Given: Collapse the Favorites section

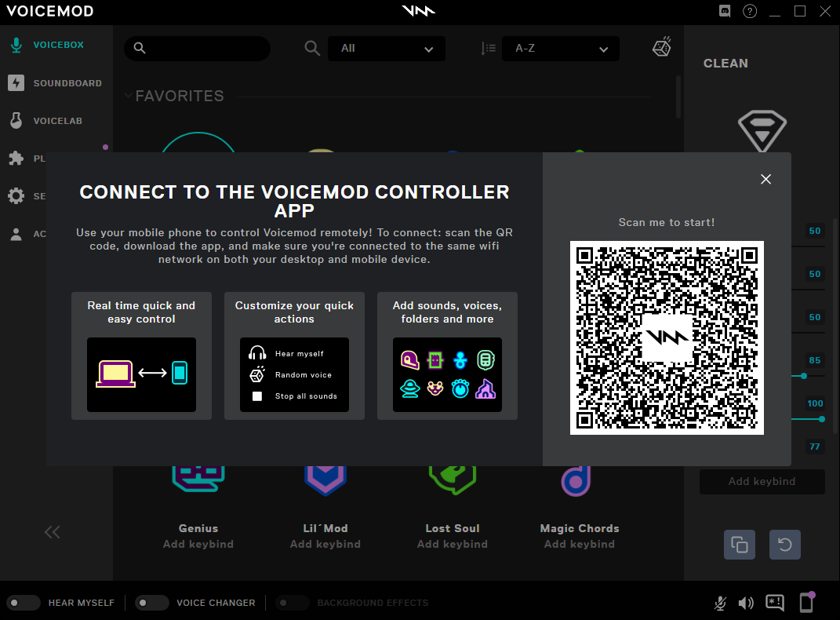Looking at the screenshot, I should (129, 96).
